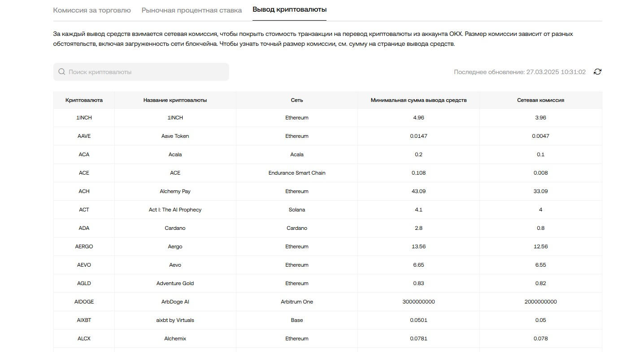Click the Сеть column header
This screenshot has width=644, height=352.
(297, 100)
